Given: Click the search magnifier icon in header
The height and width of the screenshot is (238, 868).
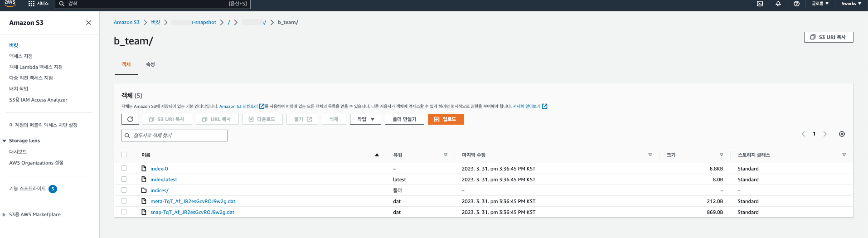Looking at the screenshot, I should (x=62, y=4).
